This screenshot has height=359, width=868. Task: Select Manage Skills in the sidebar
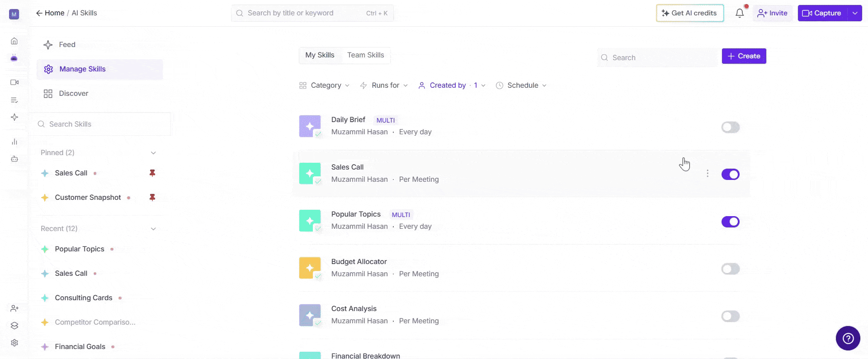[99, 69]
